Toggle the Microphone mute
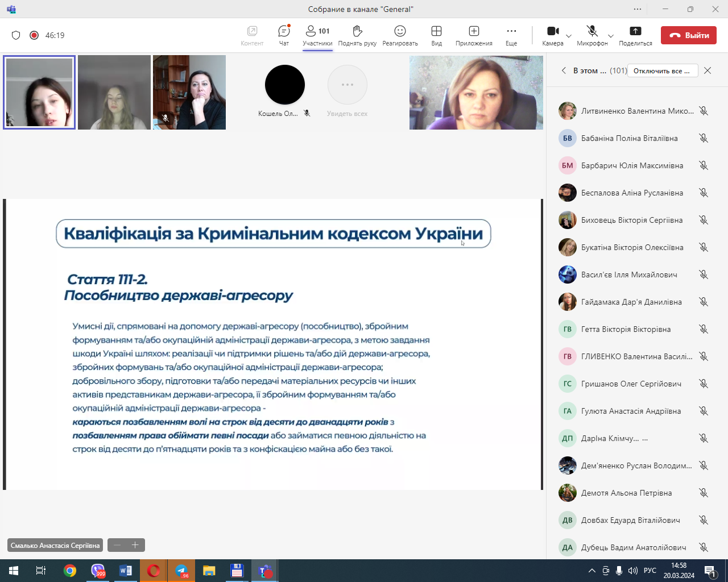This screenshot has width=728, height=582. coord(592,31)
